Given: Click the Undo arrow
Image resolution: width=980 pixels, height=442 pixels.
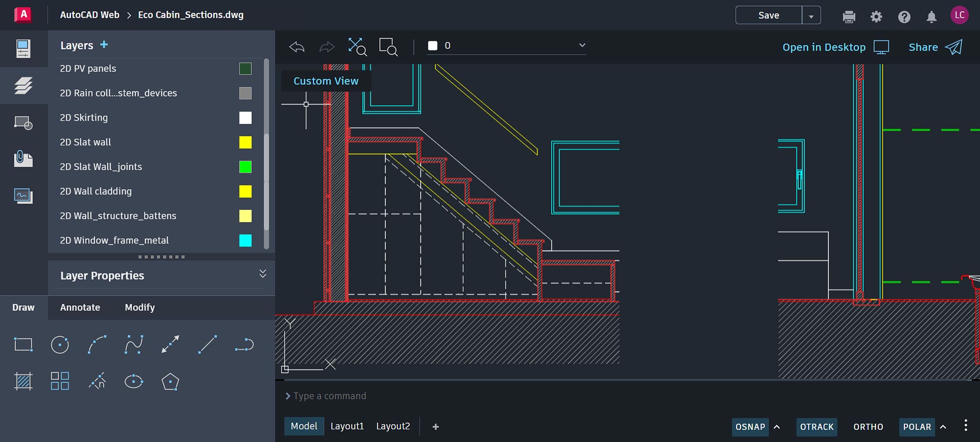Looking at the screenshot, I should coord(297,47).
